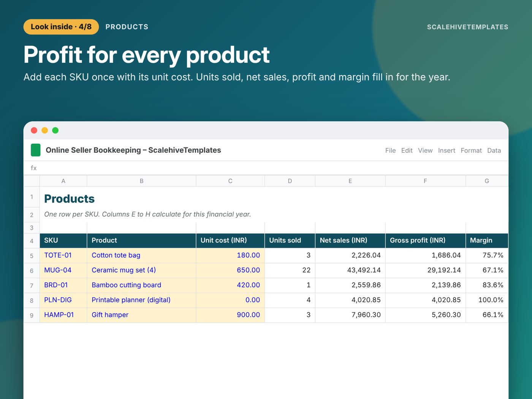Click the yellow minimize window dot

coord(44,130)
